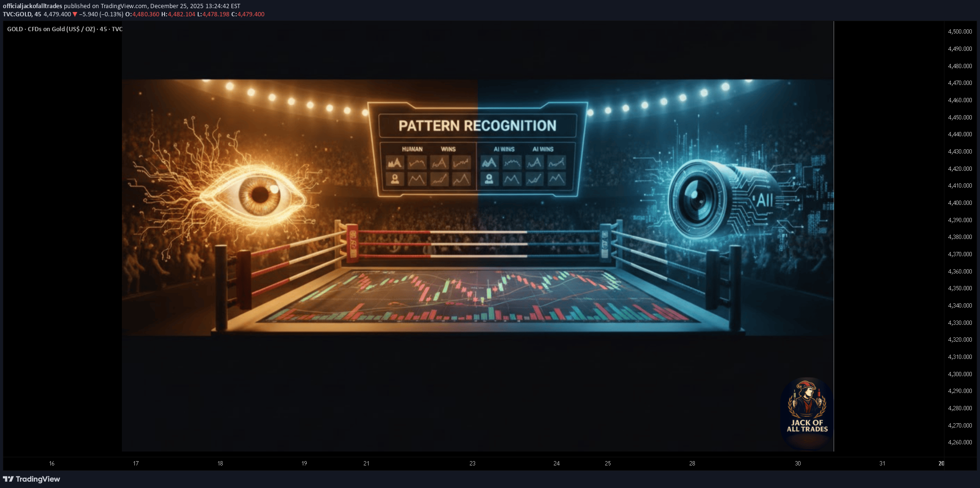Click the orange mountain-chart icon under HUMAN
The width and height of the screenshot is (980, 488).
coord(395,163)
